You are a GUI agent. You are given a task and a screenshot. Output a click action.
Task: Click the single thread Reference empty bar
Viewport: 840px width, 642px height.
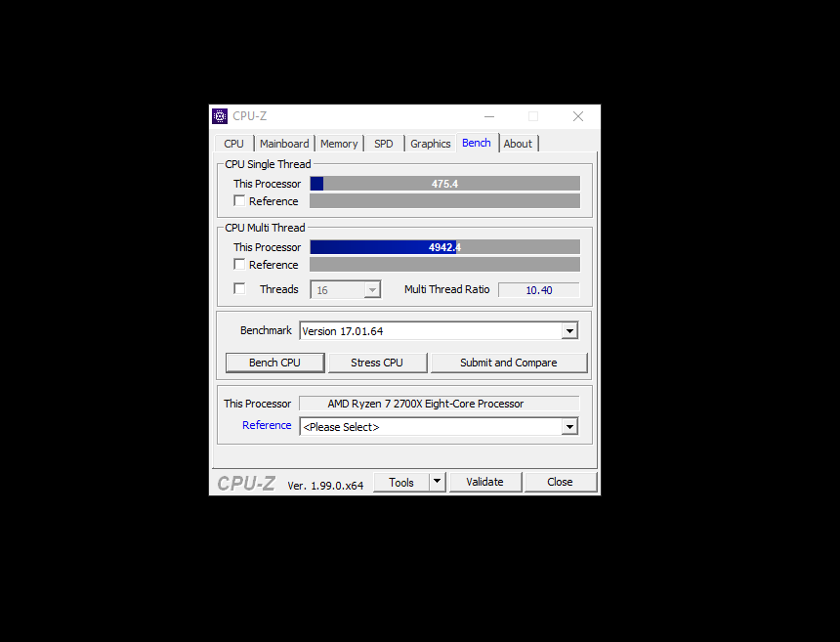pos(445,201)
